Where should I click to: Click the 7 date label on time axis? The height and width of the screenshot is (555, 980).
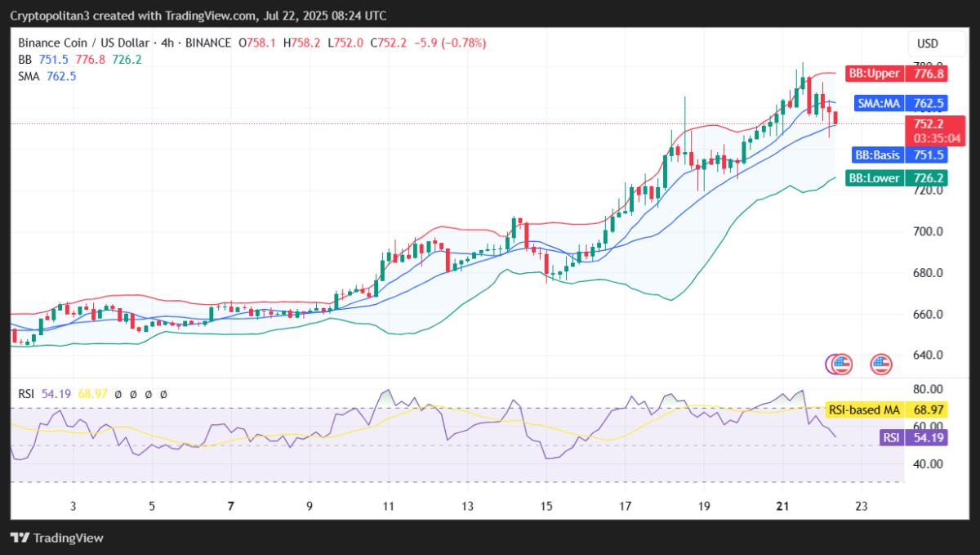[x=231, y=507]
